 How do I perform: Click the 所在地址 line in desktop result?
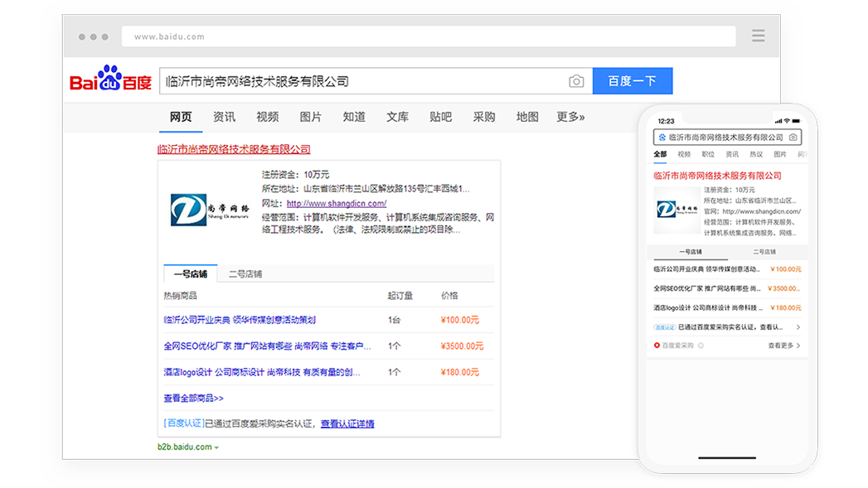366,189
